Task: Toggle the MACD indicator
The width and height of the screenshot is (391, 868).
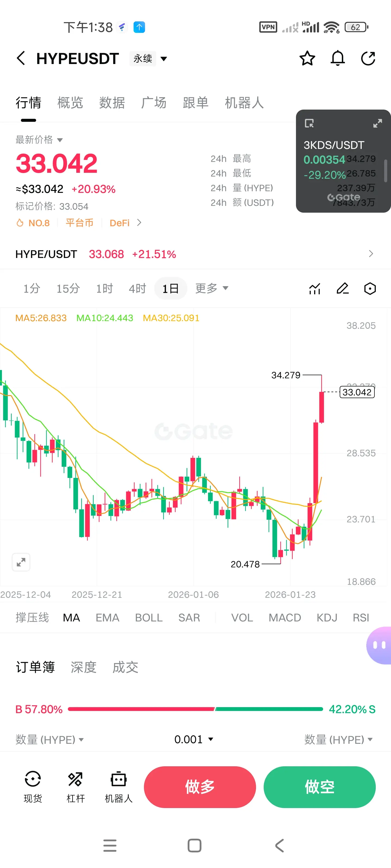Action: [x=285, y=618]
